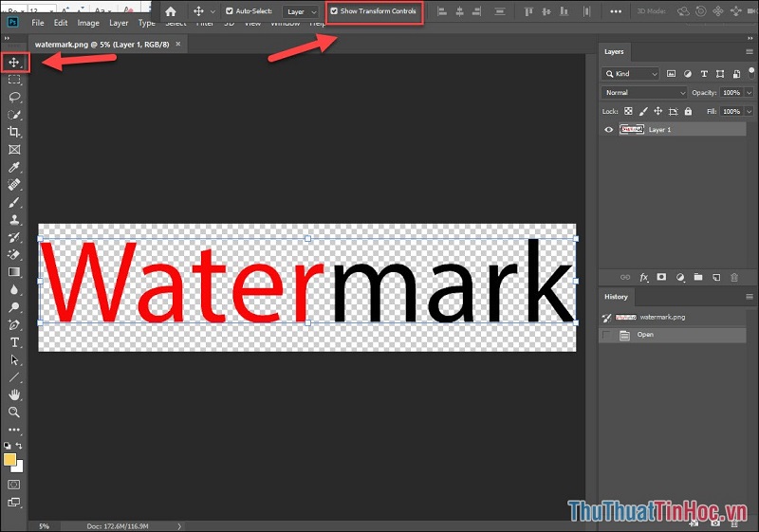Switch to the History panel tab

616,297
